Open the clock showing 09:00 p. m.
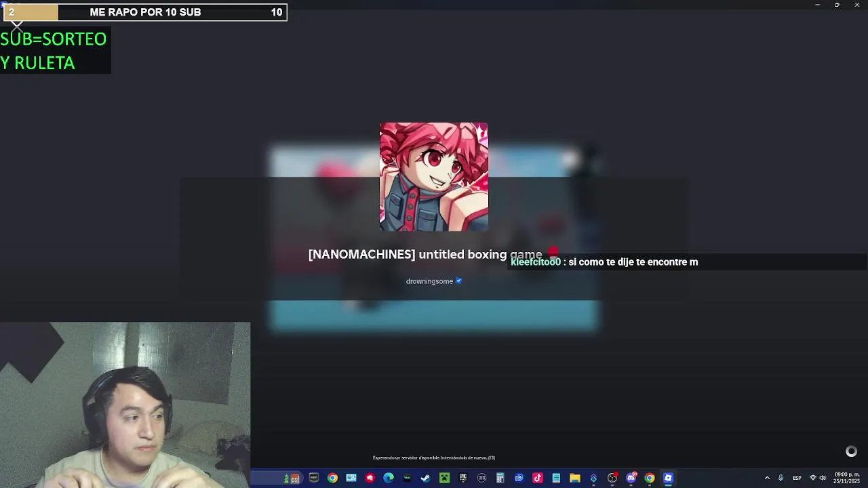This screenshot has width=868, height=488. (846, 478)
